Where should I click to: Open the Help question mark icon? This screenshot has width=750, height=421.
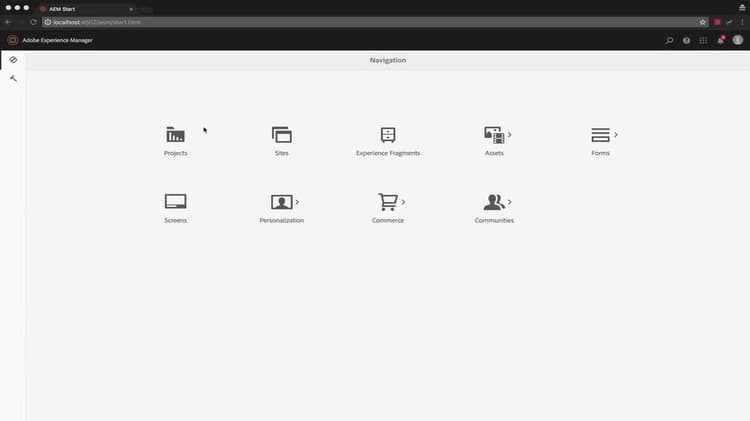point(686,41)
